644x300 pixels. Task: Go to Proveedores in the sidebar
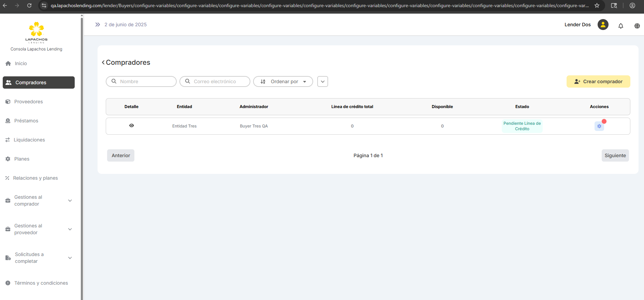click(x=29, y=102)
